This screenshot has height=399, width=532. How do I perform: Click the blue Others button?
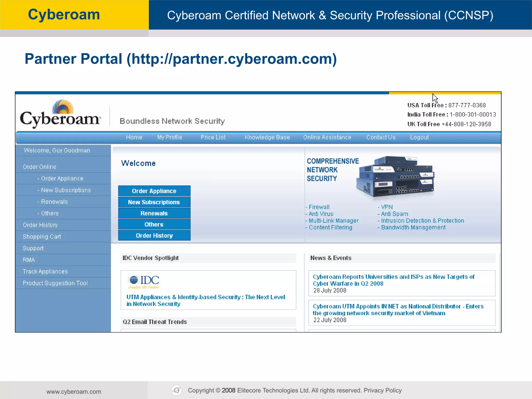tap(154, 224)
